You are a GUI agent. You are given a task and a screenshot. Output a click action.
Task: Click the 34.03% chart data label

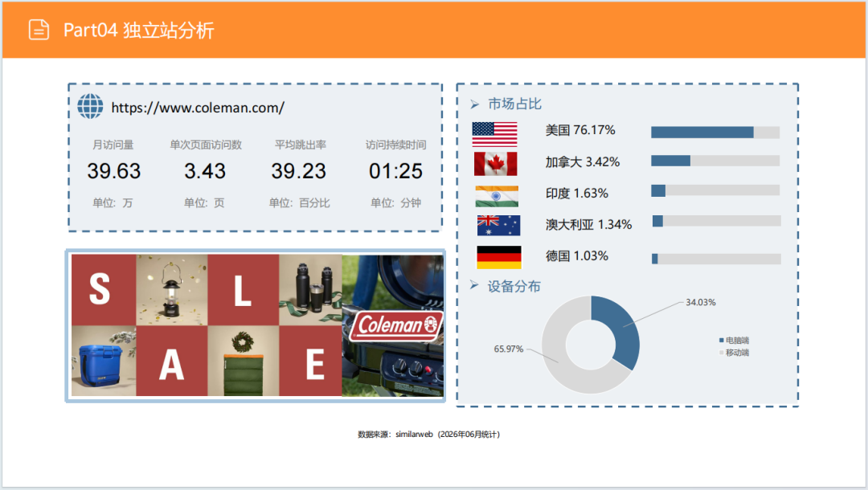701,303
